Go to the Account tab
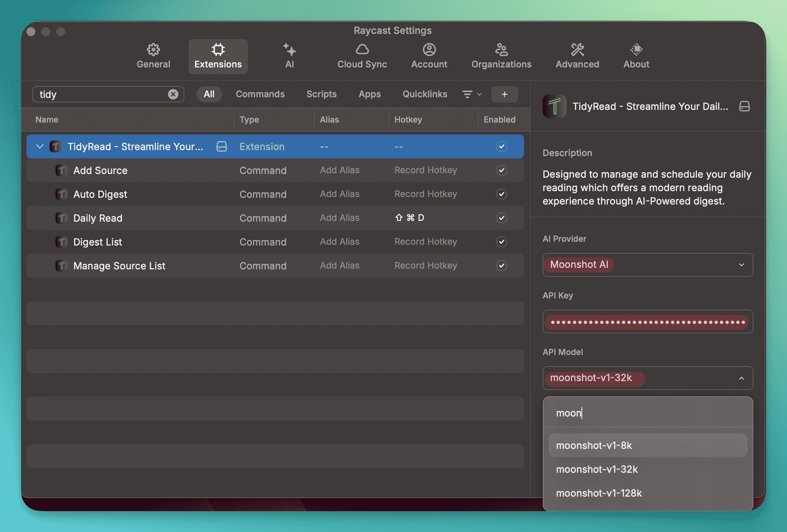Screen dimensions: 787x532 pyautogui.click(x=429, y=56)
